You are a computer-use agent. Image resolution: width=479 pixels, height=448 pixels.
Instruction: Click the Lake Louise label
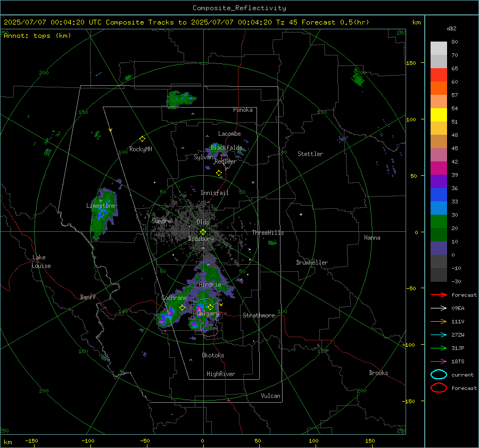41,262
